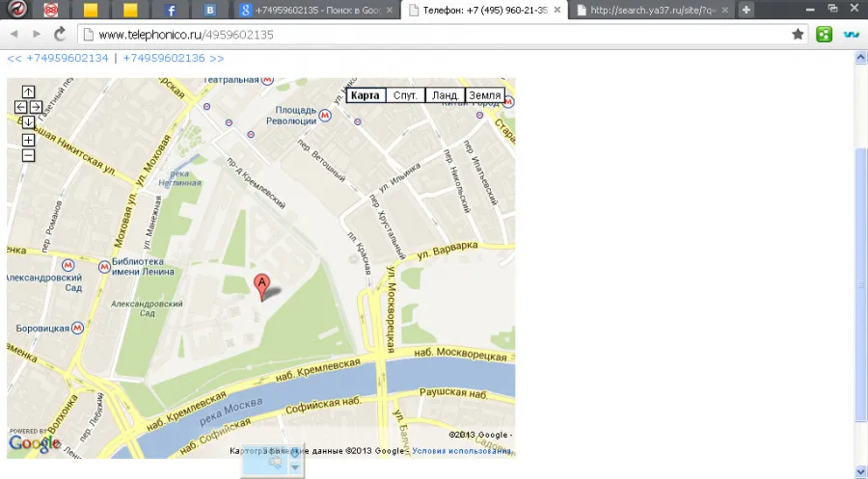
Task: Open next number link +74959602136
Action: tap(174, 58)
